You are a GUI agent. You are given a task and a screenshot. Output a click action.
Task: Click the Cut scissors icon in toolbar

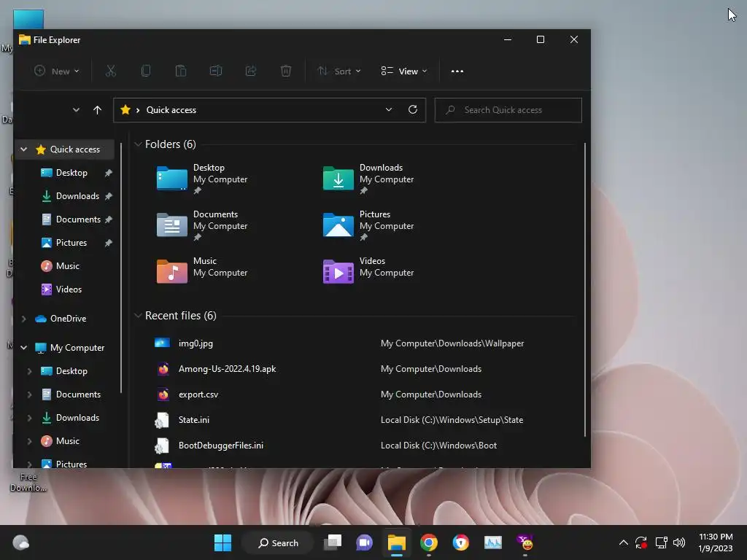[111, 71]
